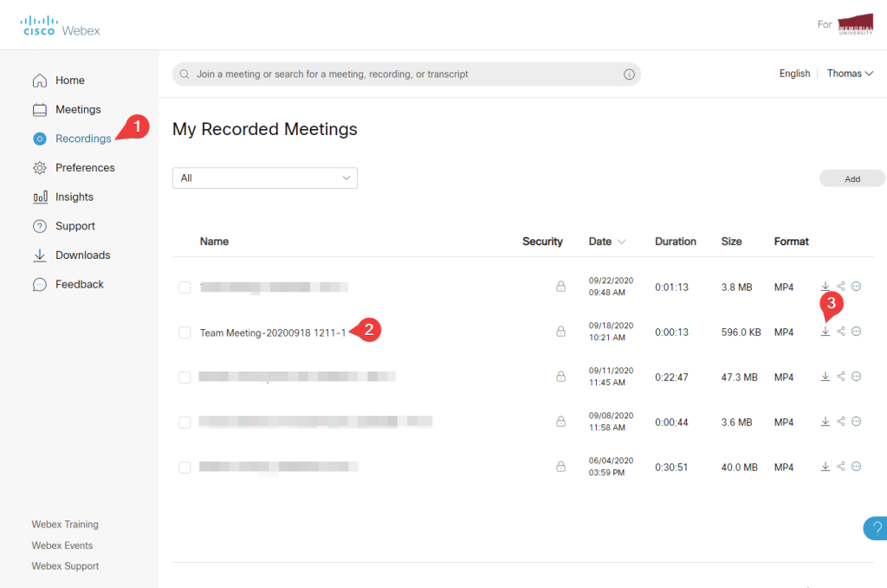Check the Team Meeting-20200918 1211-1 checkbox

[x=185, y=333]
